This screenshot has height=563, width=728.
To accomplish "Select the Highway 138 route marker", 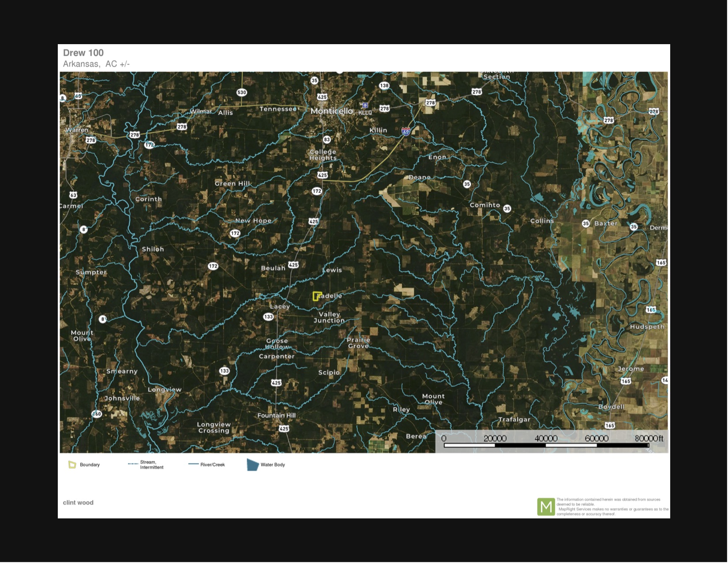I will tap(384, 86).
